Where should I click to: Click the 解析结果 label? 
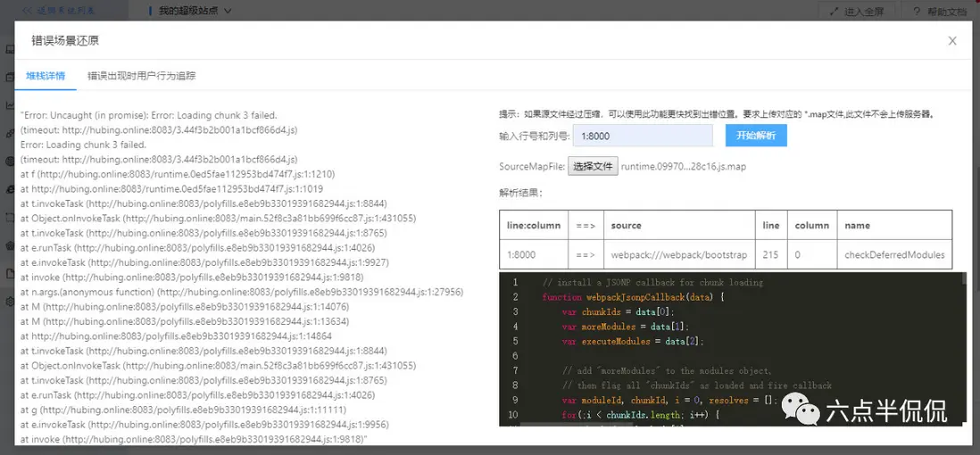520,193
